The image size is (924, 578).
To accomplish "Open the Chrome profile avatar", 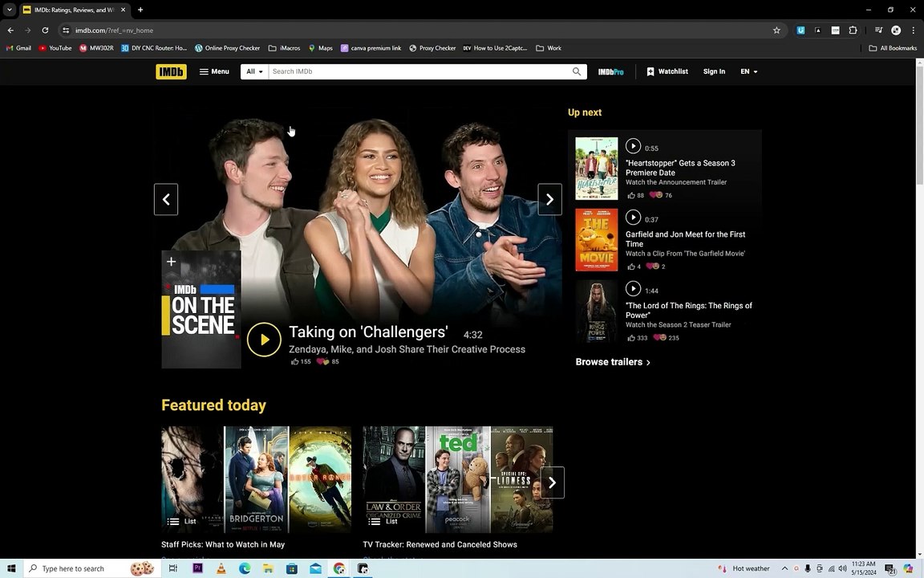I will (x=896, y=30).
